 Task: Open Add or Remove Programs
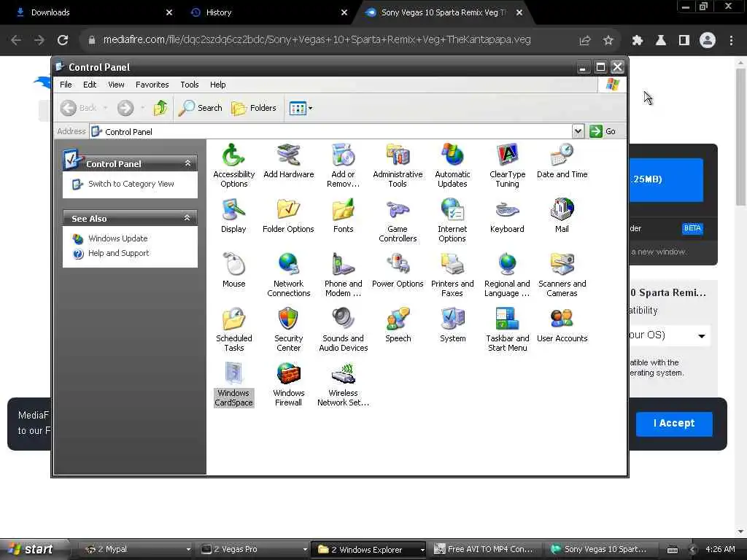(x=343, y=166)
